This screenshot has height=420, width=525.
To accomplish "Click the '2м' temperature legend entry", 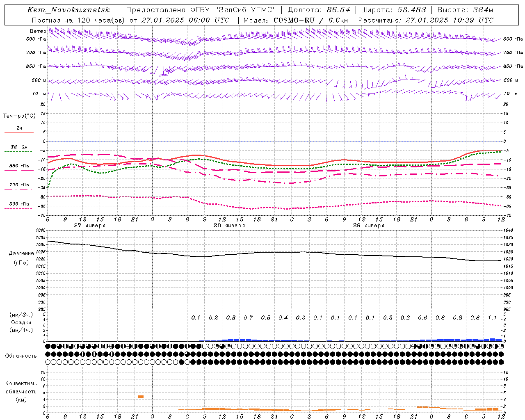I will 19,128.
